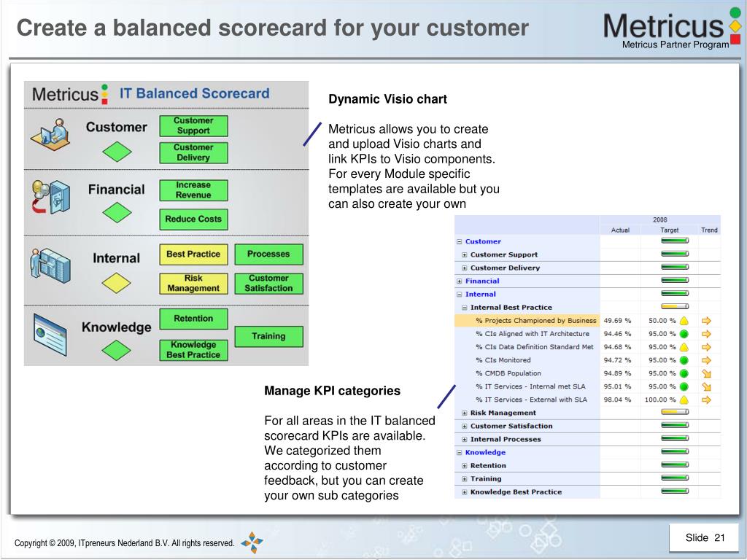Click the Metricus traffic light logo in header
Screen dimensions: 747x560
coord(735,26)
